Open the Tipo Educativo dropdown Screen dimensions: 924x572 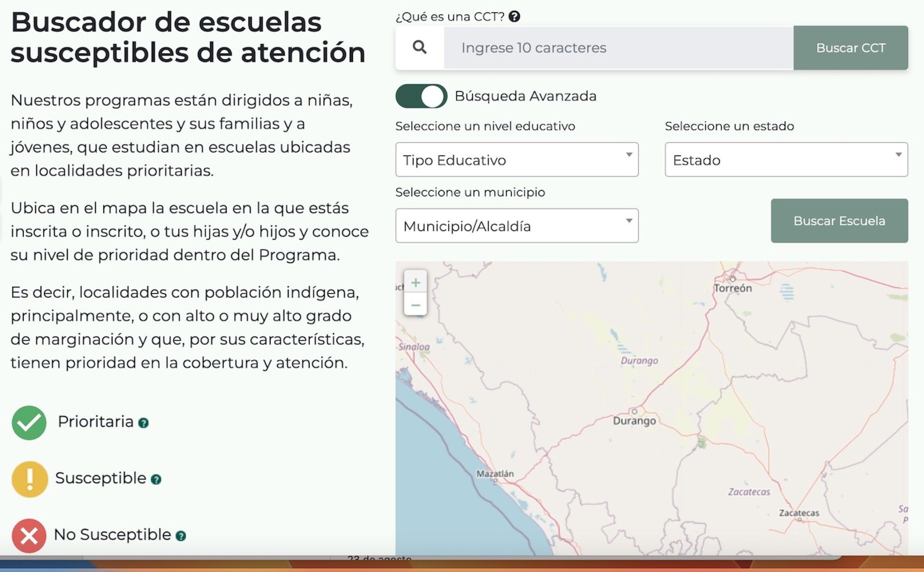(x=516, y=160)
